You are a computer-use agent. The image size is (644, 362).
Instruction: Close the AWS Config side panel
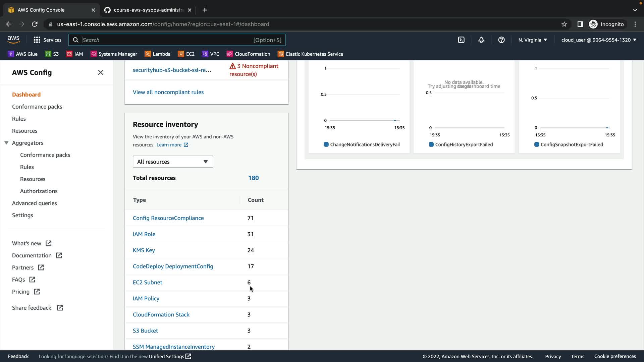pyautogui.click(x=100, y=72)
